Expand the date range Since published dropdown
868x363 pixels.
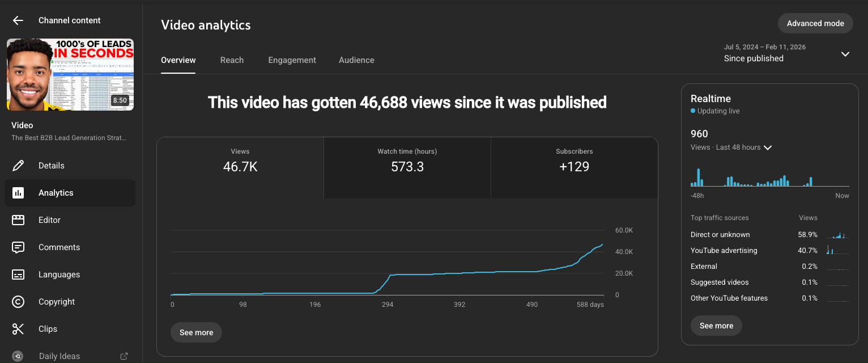845,53
